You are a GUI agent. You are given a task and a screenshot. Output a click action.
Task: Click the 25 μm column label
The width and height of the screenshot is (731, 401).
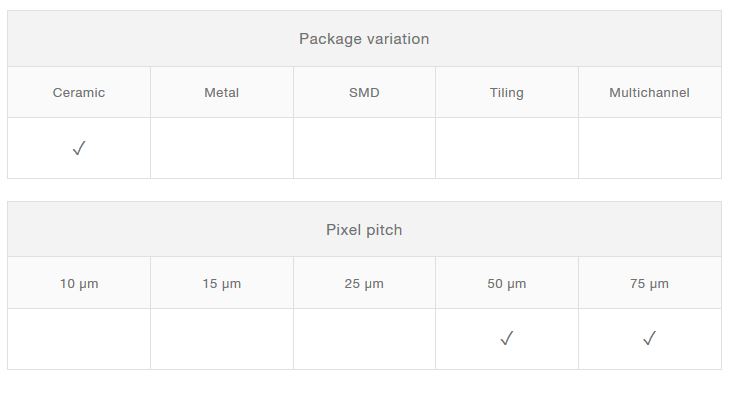click(364, 284)
